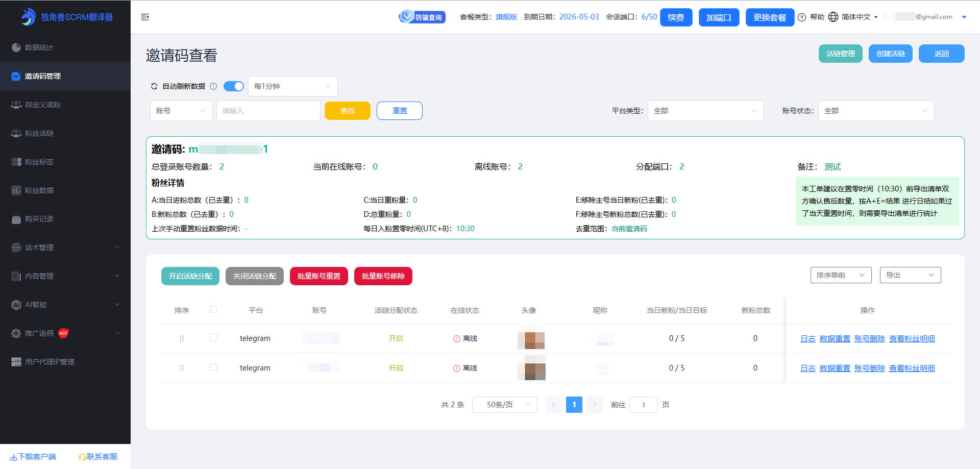Click the red HOT badge
980x469 pixels.
63,333
